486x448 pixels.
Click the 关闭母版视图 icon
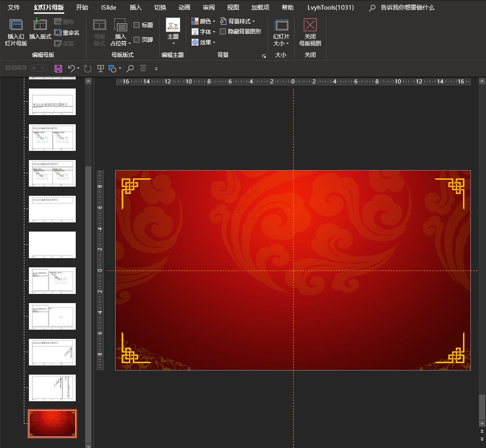tap(310, 25)
